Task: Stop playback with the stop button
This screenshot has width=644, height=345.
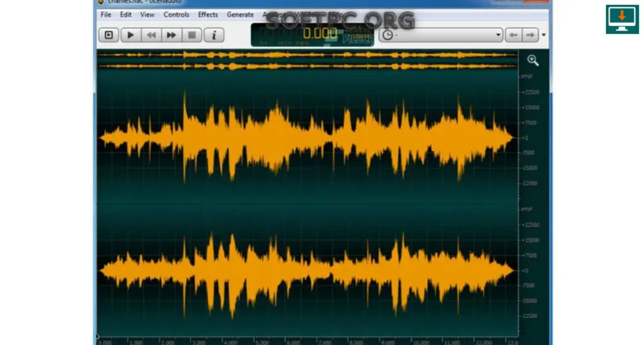Action: pos(192,35)
